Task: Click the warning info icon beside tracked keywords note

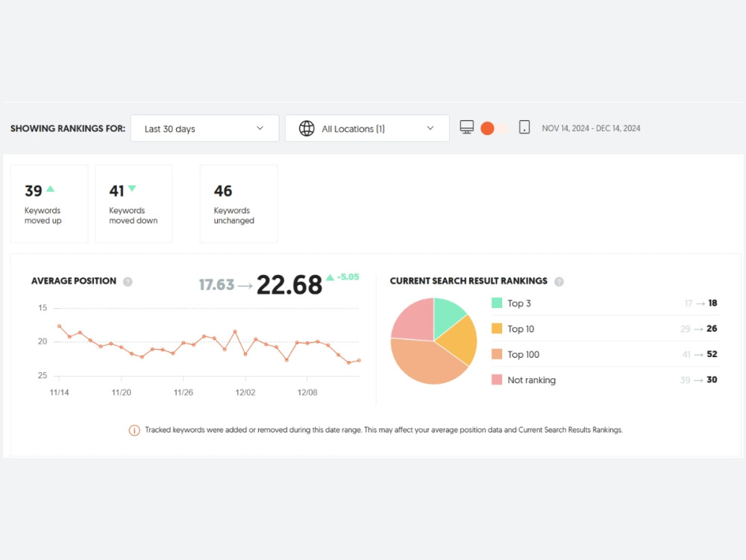Action: (x=134, y=430)
